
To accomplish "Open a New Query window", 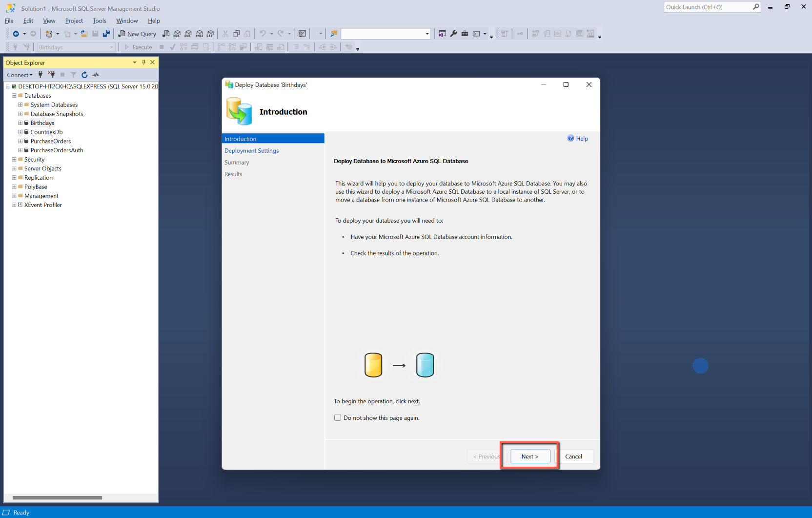I will pyautogui.click(x=137, y=34).
